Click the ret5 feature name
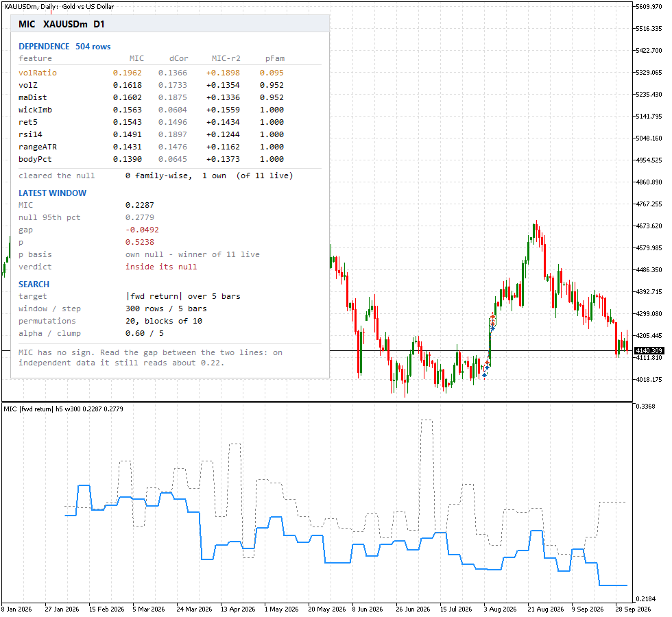 coord(28,122)
